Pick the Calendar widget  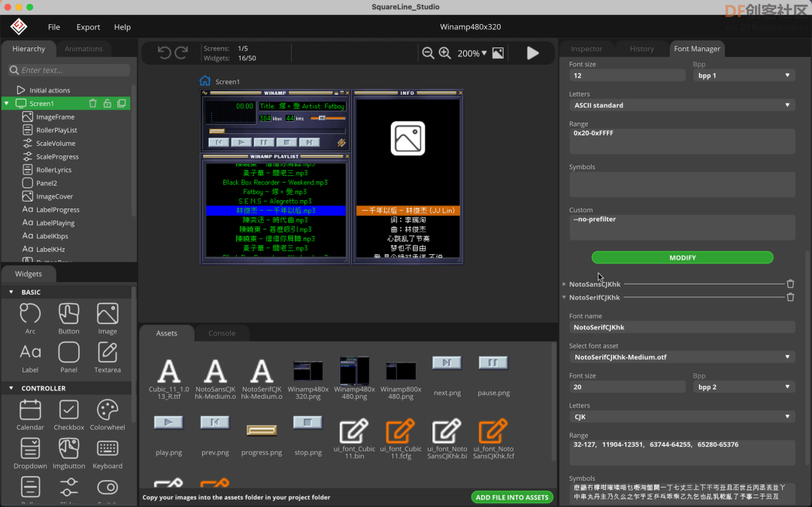30,414
